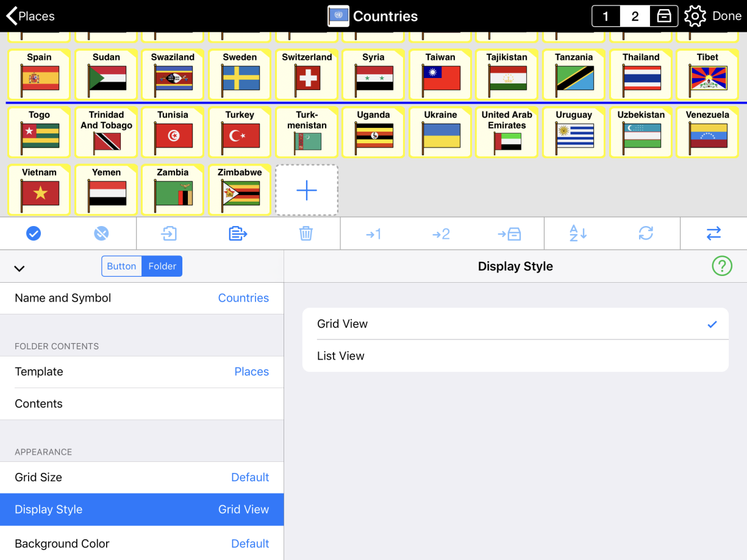
Task: Tap the move to page 1 icon
Action: [373, 233]
